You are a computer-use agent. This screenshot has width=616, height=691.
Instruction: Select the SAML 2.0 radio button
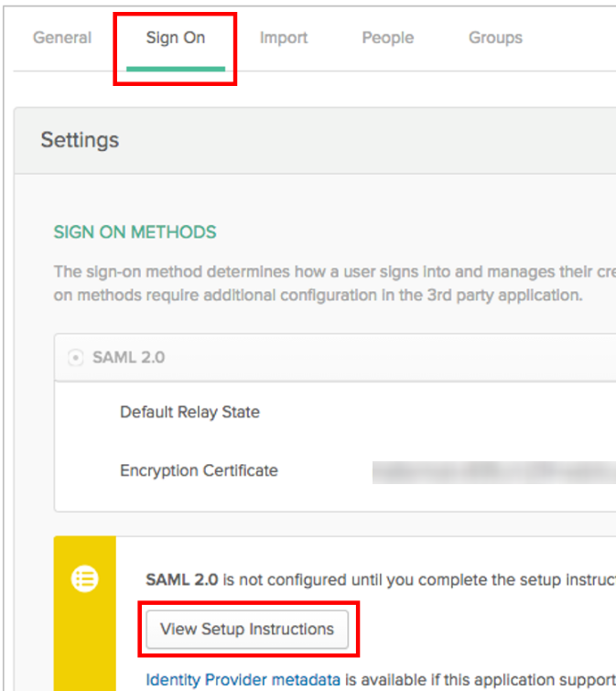(x=76, y=358)
